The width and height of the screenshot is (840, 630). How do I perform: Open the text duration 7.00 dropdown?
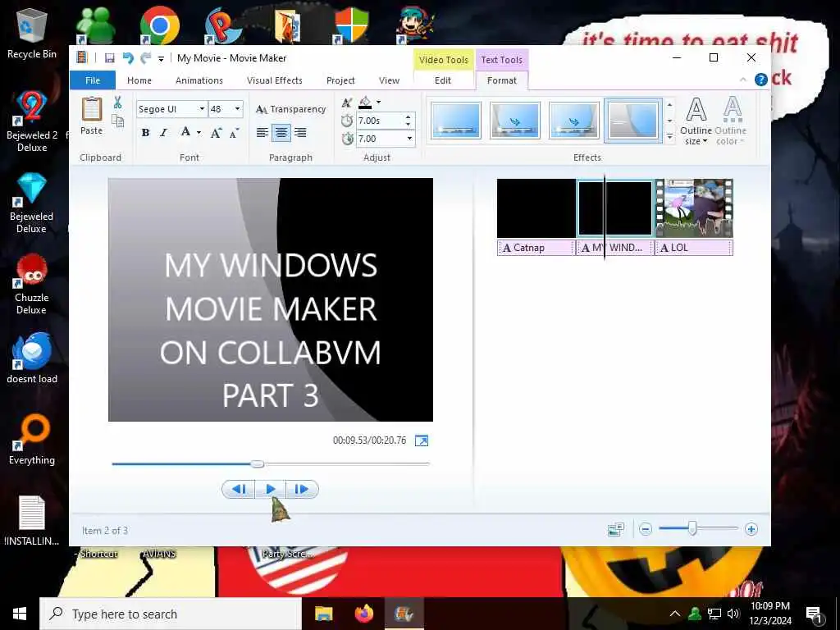(x=409, y=139)
